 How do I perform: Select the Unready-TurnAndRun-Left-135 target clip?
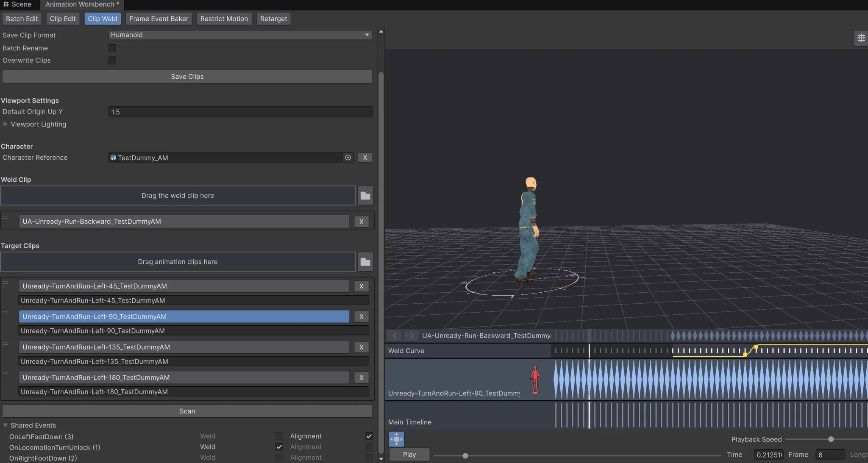pyautogui.click(x=184, y=347)
